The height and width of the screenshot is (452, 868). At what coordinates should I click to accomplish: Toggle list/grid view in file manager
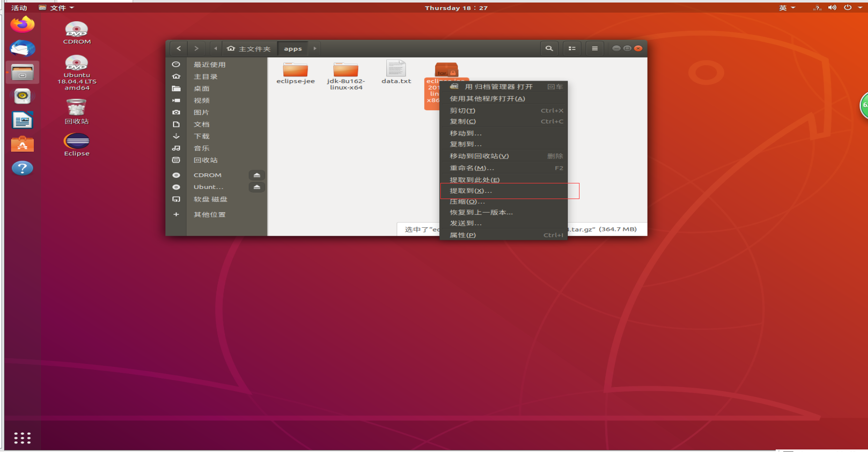(x=572, y=48)
